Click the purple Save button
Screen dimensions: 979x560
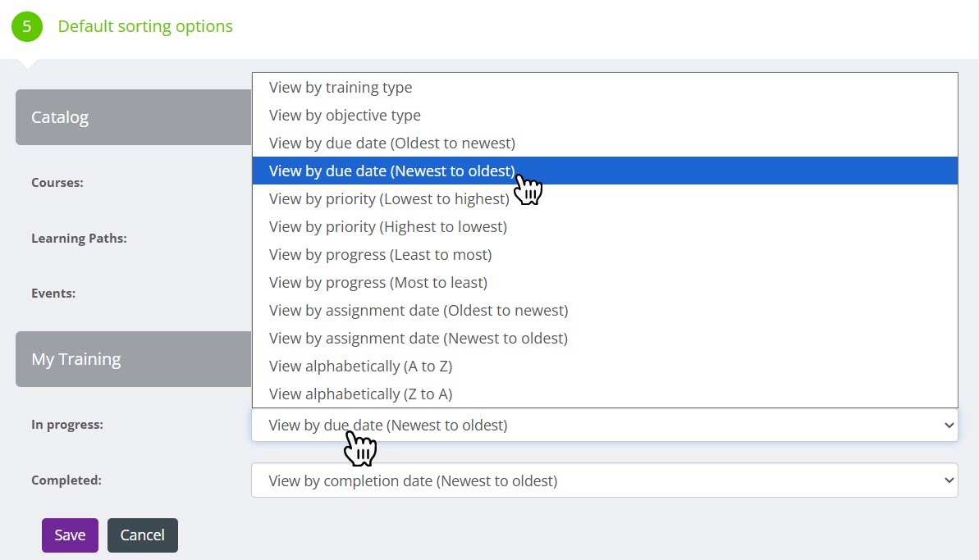(x=70, y=535)
